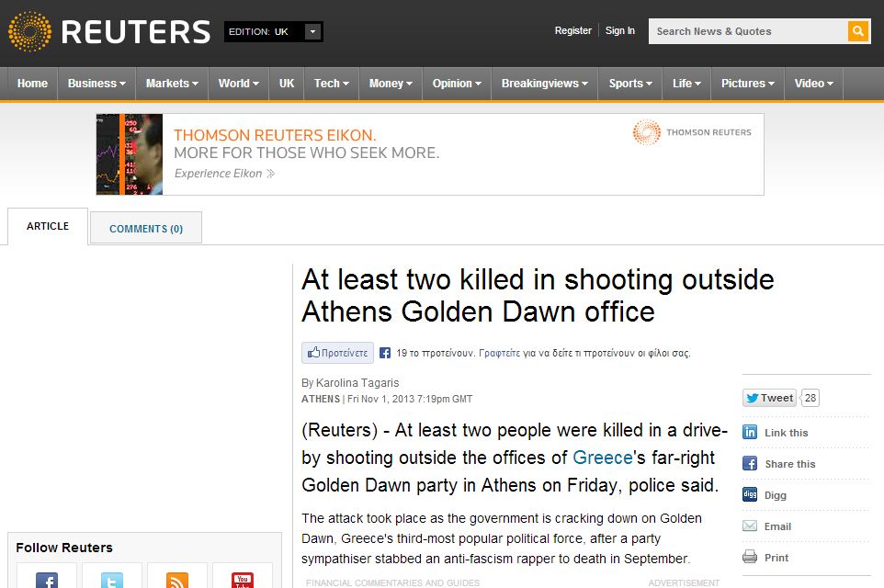
Task: Switch to the Comments (0) tab
Action: (x=146, y=229)
